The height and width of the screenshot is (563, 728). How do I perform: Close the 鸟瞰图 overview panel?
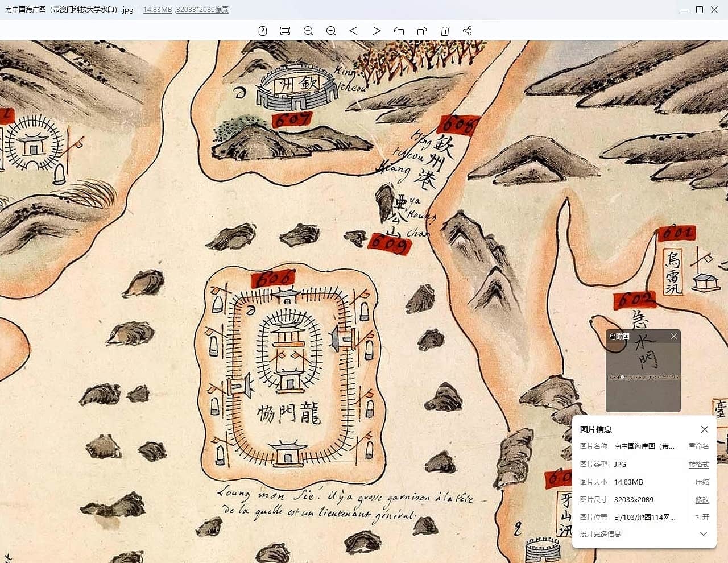pos(674,336)
